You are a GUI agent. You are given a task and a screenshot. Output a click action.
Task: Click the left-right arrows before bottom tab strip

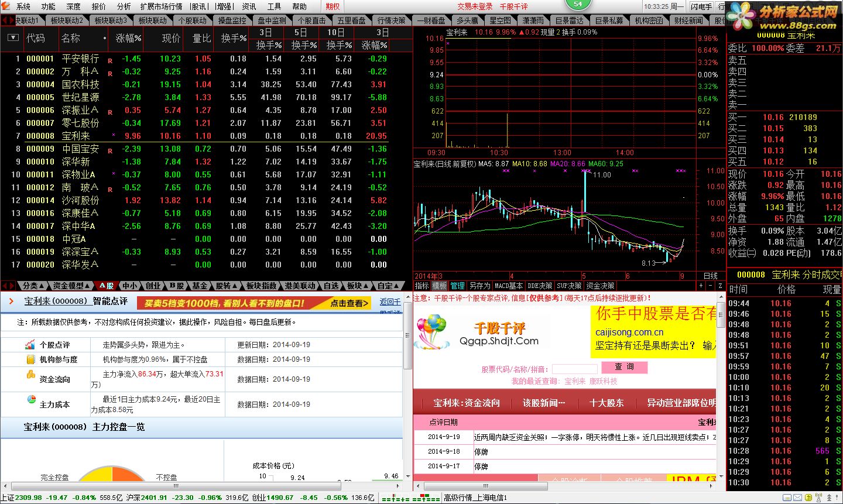(x=8, y=286)
